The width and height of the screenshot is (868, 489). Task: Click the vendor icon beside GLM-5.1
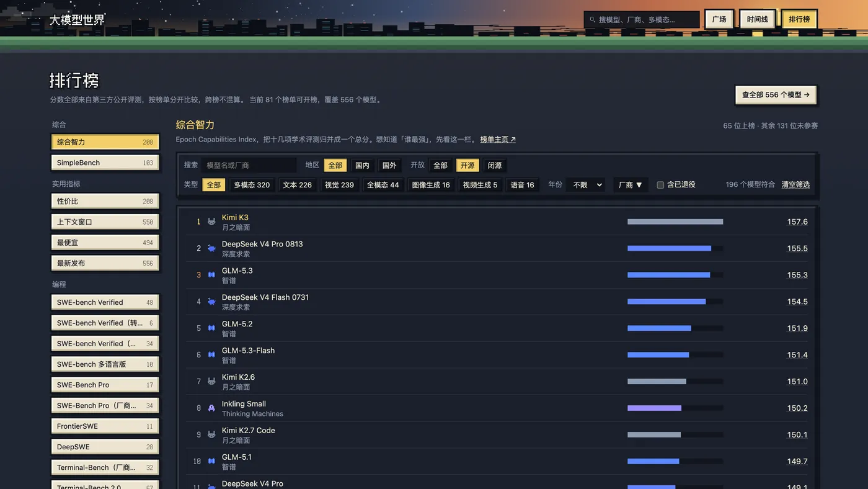pos(211,462)
